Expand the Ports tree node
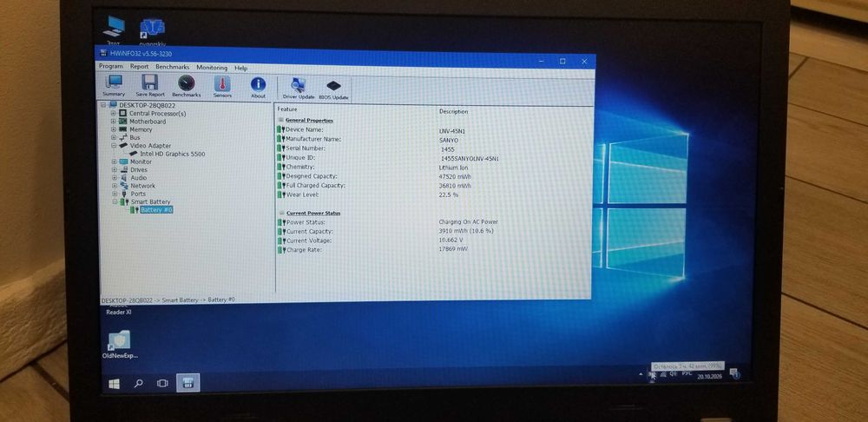 [x=113, y=194]
